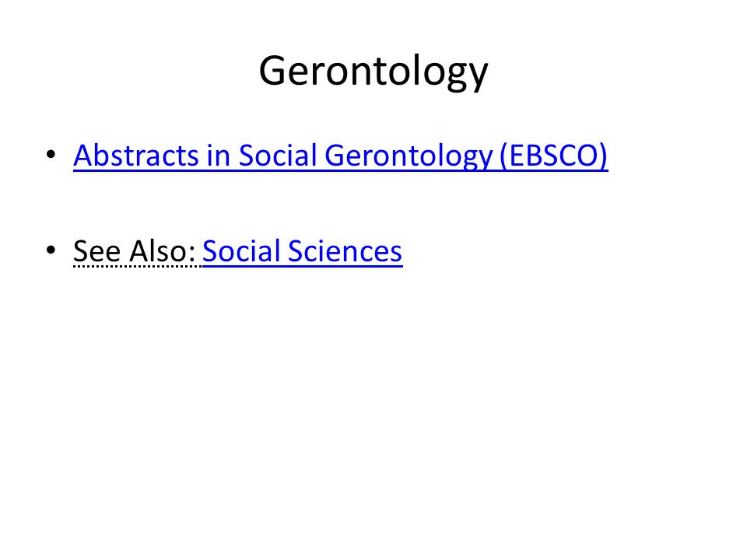This screenshot has height=560, width=747.
Task: Select the Gerontology slide title
Action: pos(373,72)
